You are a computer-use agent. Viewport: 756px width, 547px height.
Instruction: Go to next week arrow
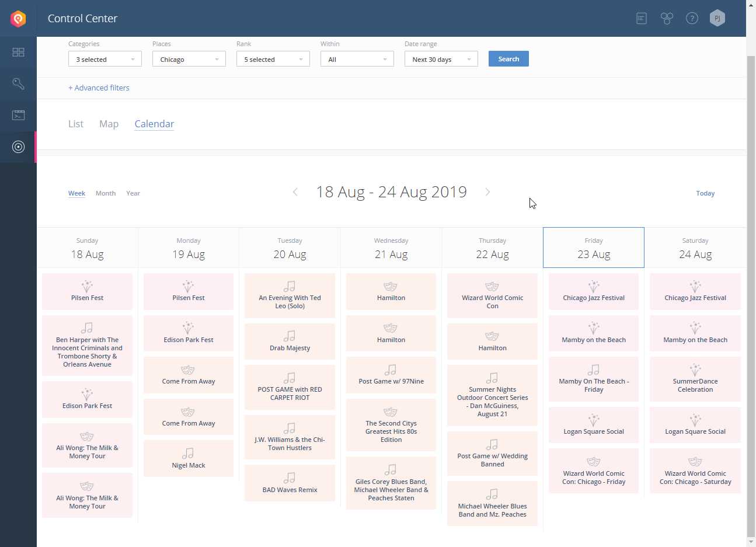point(487,192)
